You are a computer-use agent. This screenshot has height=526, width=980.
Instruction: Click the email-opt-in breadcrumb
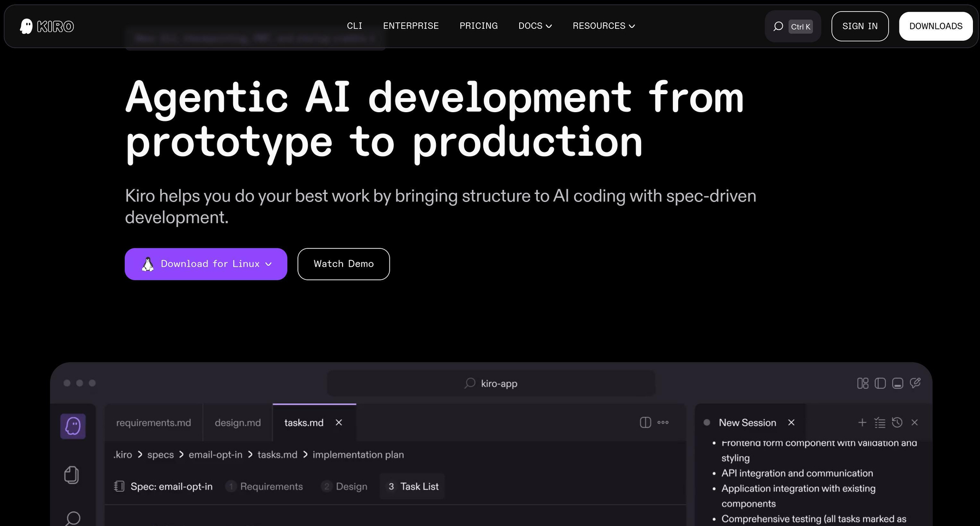pos(216,455)
